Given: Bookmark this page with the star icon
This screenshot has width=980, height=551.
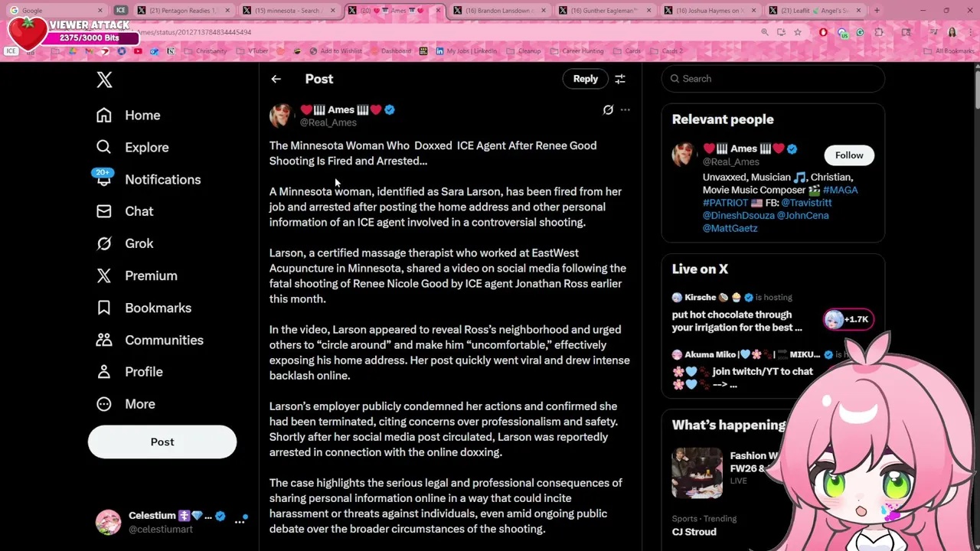Looking at the screenshot, I should tap(797, 32).
